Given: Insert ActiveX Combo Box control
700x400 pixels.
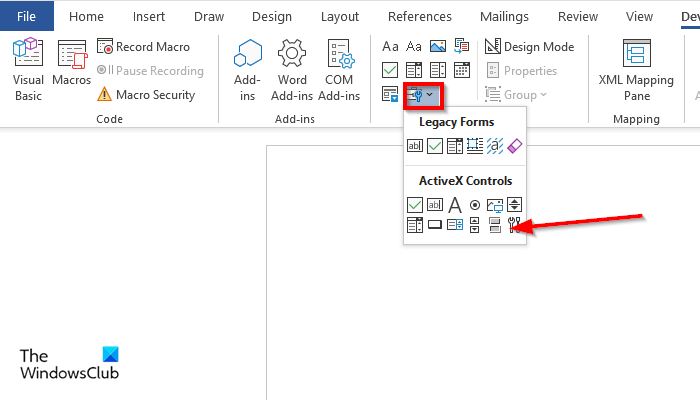Looking at the screenshot, I should click(415, 225).
